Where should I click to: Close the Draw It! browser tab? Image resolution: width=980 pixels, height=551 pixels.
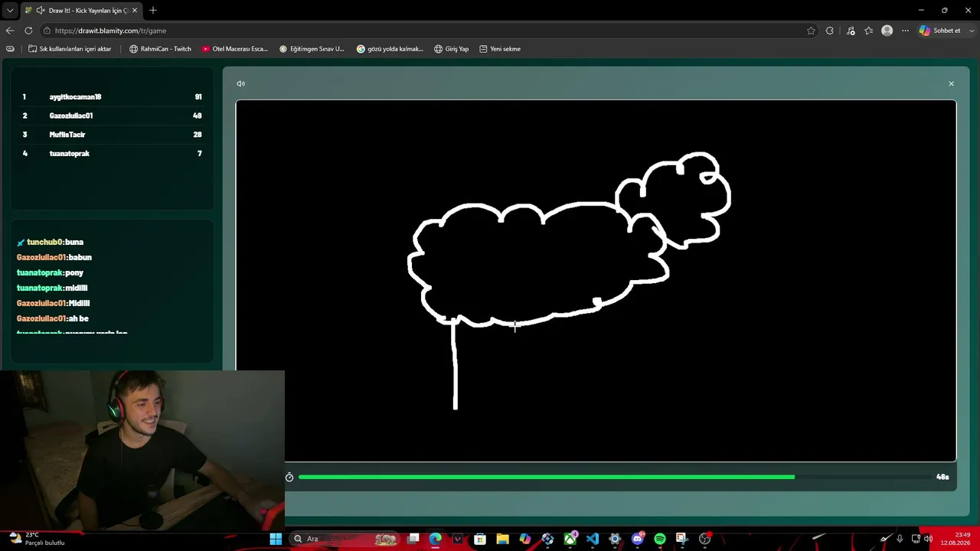134,11
